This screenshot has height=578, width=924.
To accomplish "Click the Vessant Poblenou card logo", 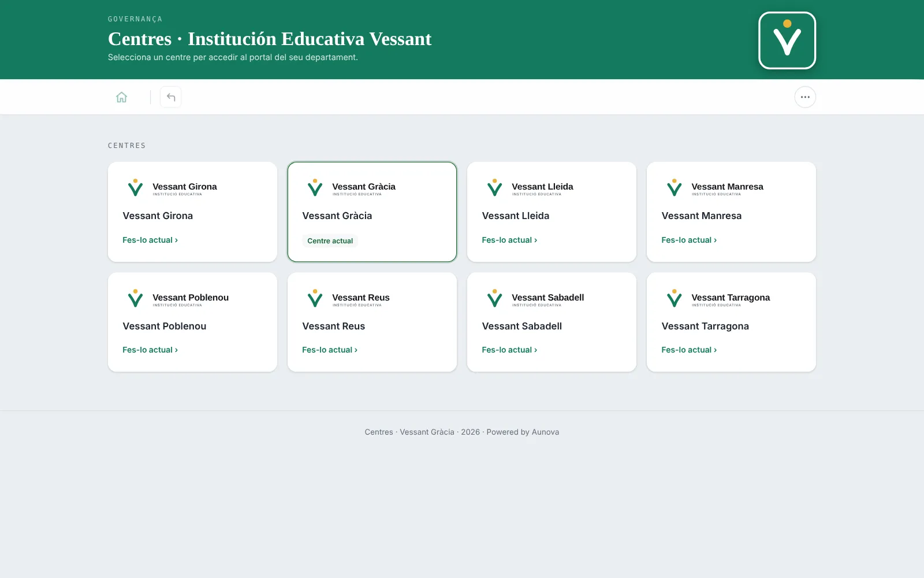I will pyautogui.click(x=178, y=299).
